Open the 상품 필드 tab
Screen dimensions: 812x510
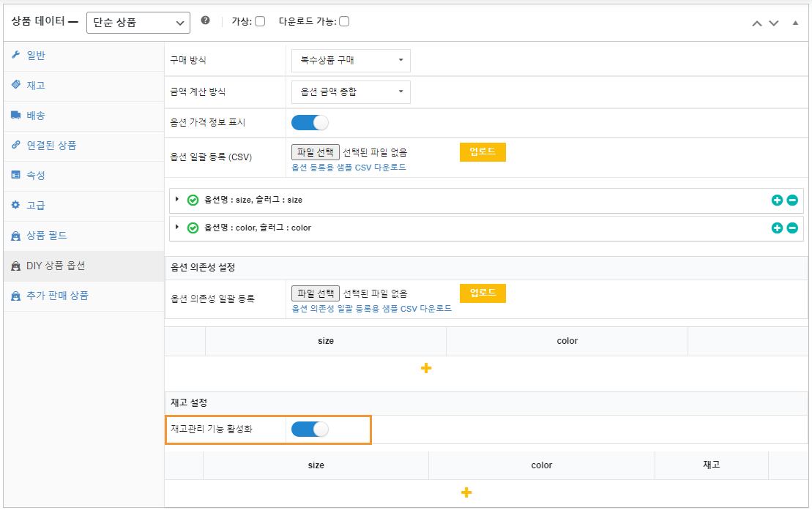tap(47, 236)
